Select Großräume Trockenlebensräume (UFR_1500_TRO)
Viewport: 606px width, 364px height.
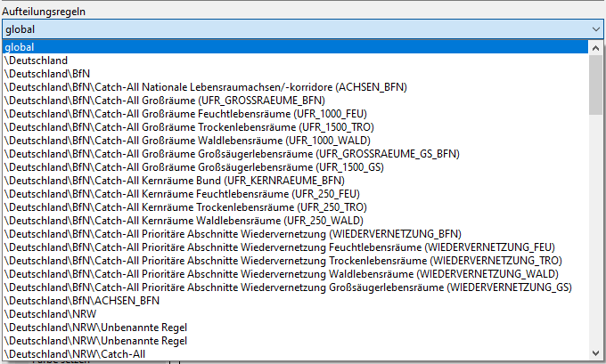[295, 127]
